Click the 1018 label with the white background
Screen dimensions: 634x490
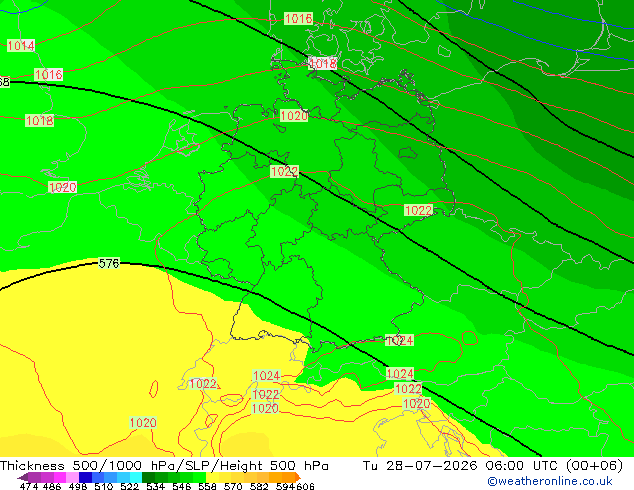point(323,63)
